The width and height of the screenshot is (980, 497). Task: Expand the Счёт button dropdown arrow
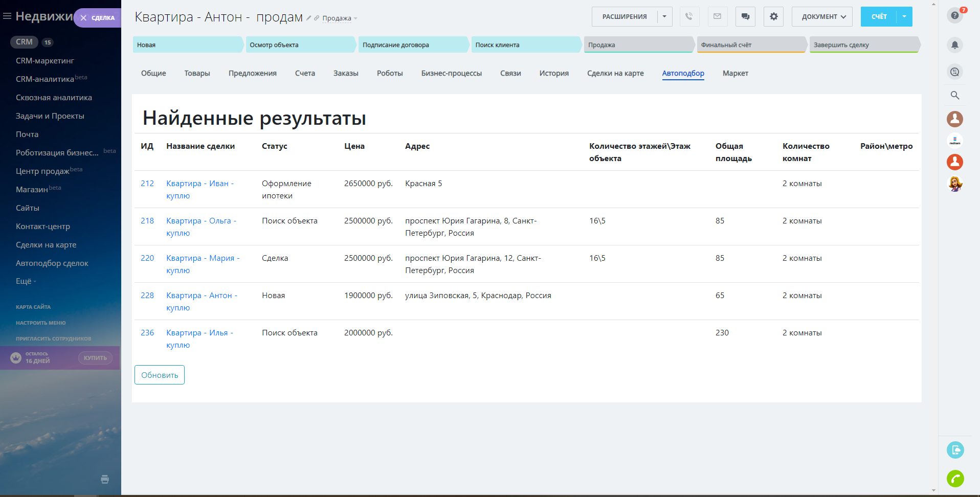click(x=904, y=17)
